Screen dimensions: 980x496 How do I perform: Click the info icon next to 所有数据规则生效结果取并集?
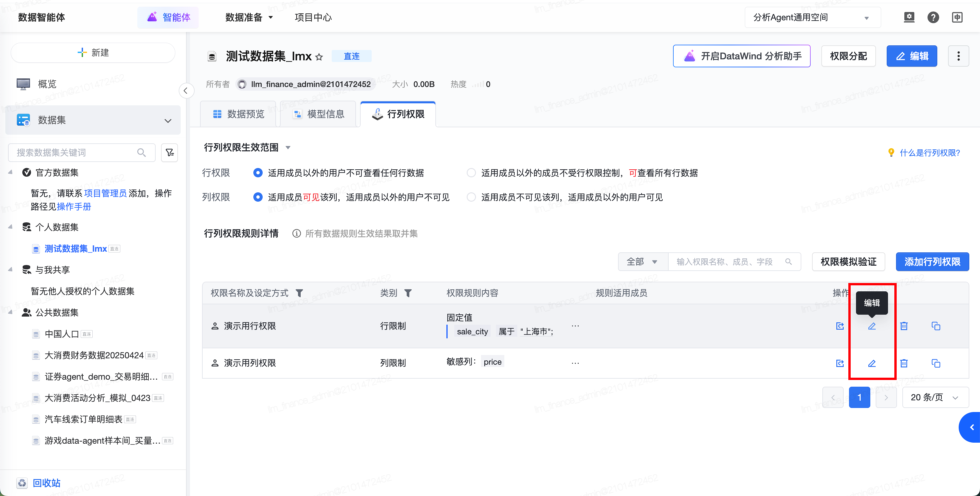click(x=296, y=234)
